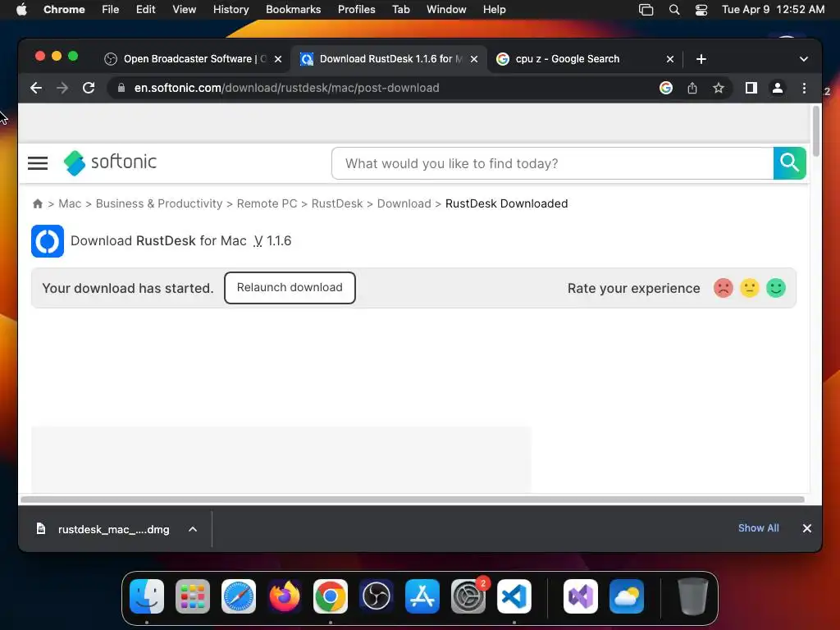
Task: Open the Chrome three-dot menu
Action: [804, 88]
